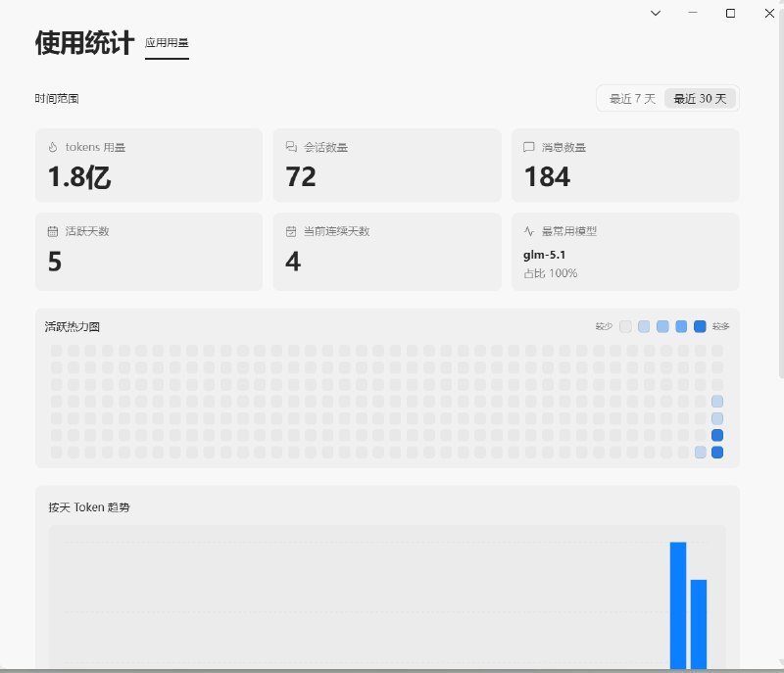
Task: Maximize the usage statistics window
Action: 730,13
